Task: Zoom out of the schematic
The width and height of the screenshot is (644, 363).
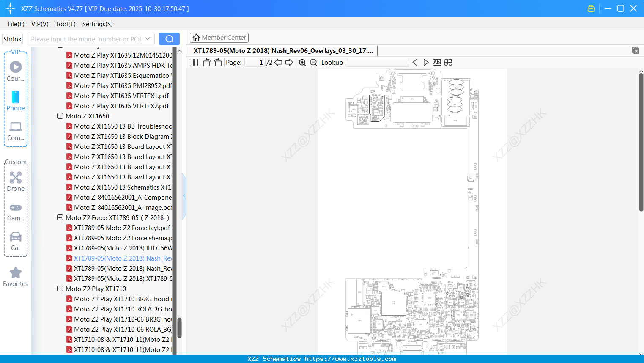Action: pos(313,63)
